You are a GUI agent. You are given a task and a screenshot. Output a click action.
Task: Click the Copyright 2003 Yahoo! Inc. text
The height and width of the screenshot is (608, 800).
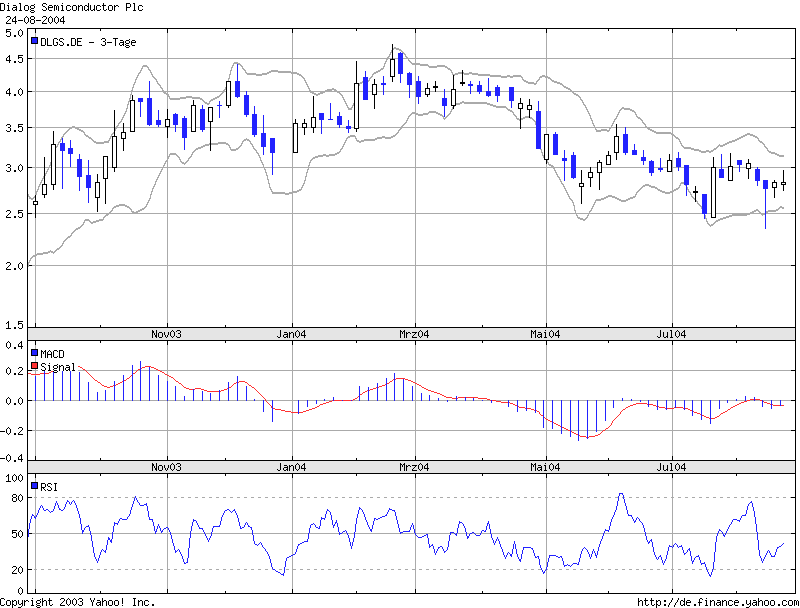click(x=78, y=602)
